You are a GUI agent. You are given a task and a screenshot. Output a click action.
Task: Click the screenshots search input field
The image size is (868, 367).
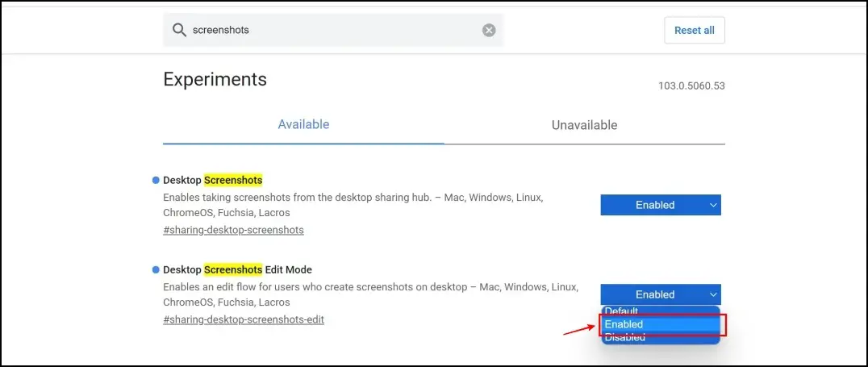point(333,30)
